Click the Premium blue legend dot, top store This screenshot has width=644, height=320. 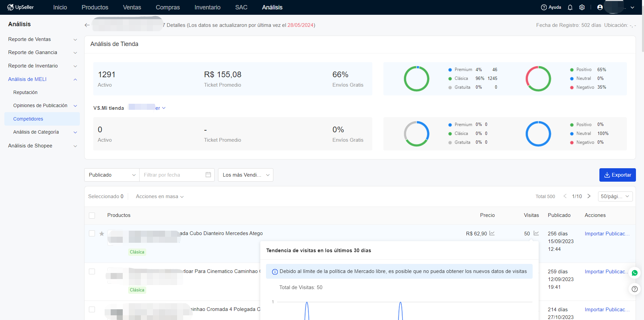pyautogui.click(x=450, y=70)
